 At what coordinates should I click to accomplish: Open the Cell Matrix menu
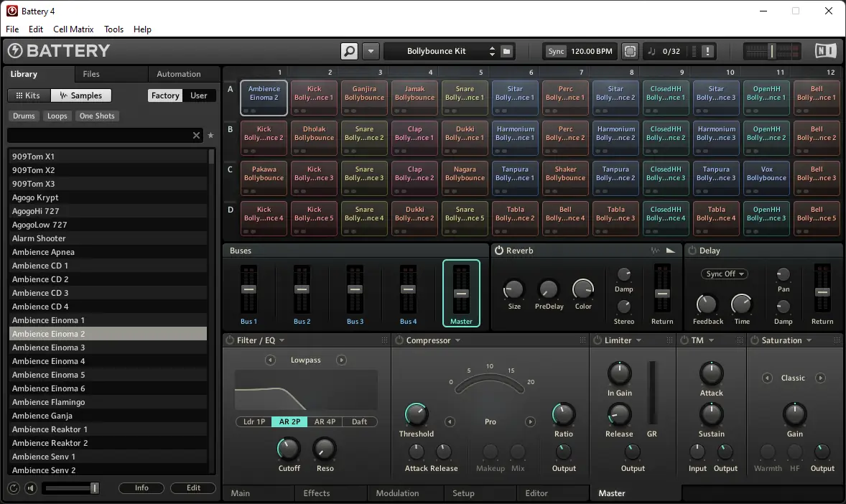[73, 29]
